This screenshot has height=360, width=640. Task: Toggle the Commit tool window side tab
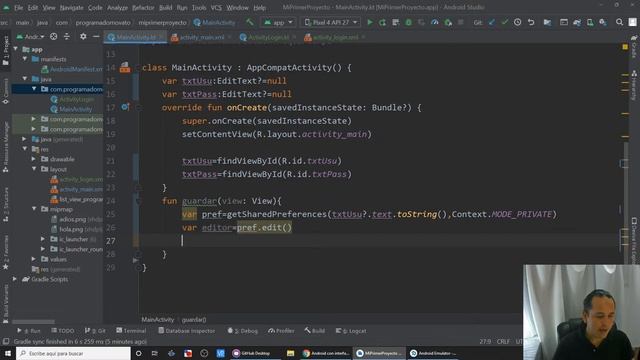tap(6, 91)
